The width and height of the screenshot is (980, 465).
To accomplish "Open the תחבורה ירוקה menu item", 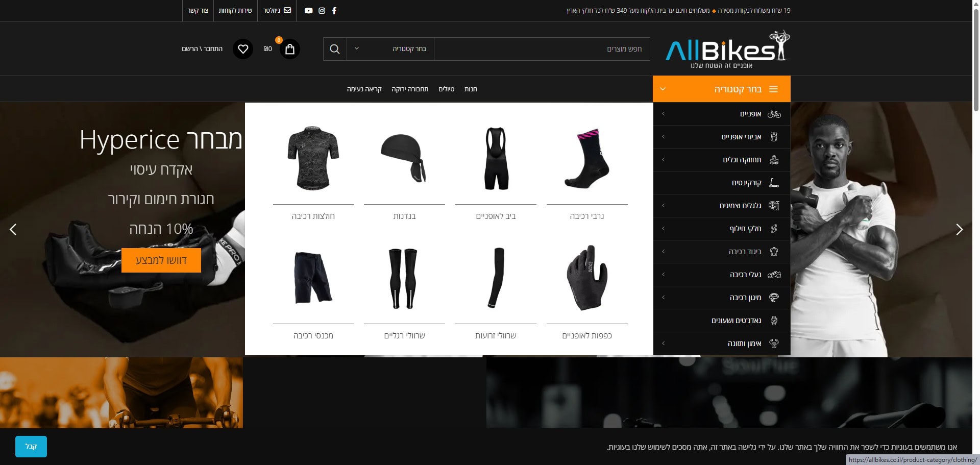I will [410, 89].
